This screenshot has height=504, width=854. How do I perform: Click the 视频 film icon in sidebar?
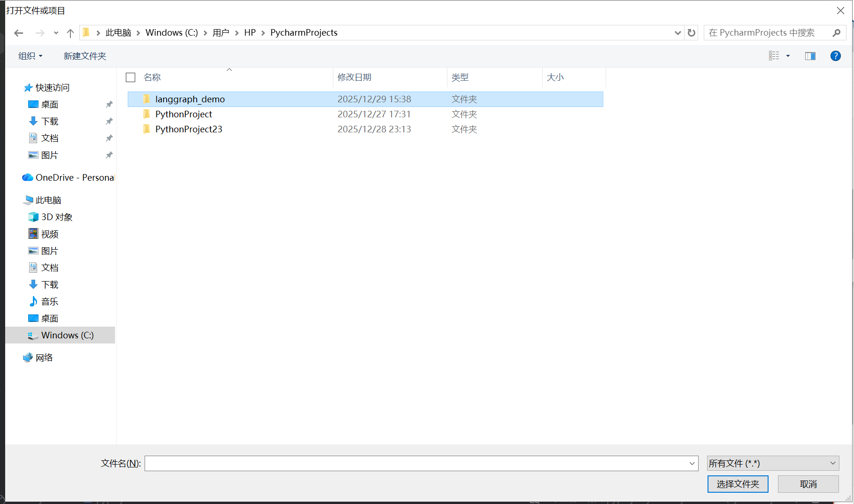tap(33, 234)
